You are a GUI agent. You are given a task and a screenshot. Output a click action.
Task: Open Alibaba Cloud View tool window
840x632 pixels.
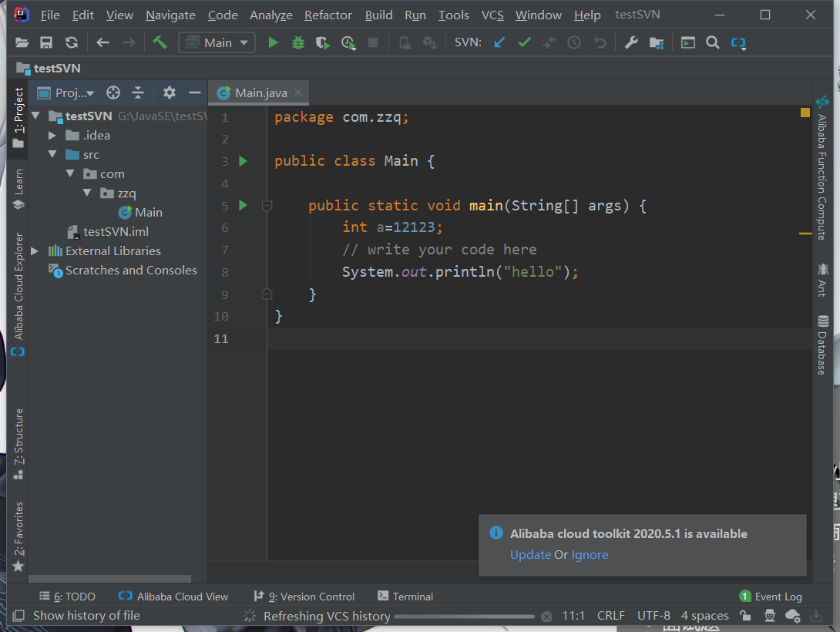tap(173, 596)
